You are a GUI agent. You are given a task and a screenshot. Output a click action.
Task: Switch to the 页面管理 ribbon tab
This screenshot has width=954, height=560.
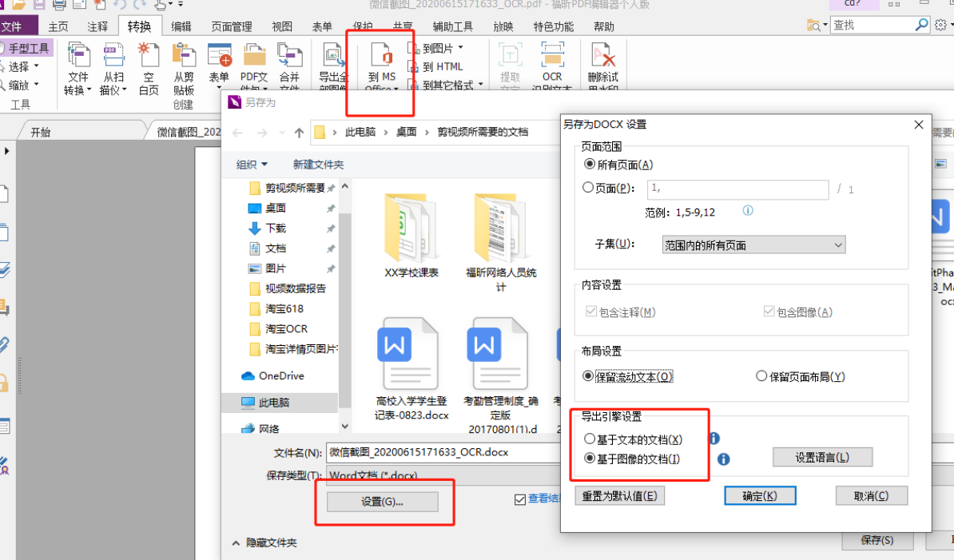[232, 25]
